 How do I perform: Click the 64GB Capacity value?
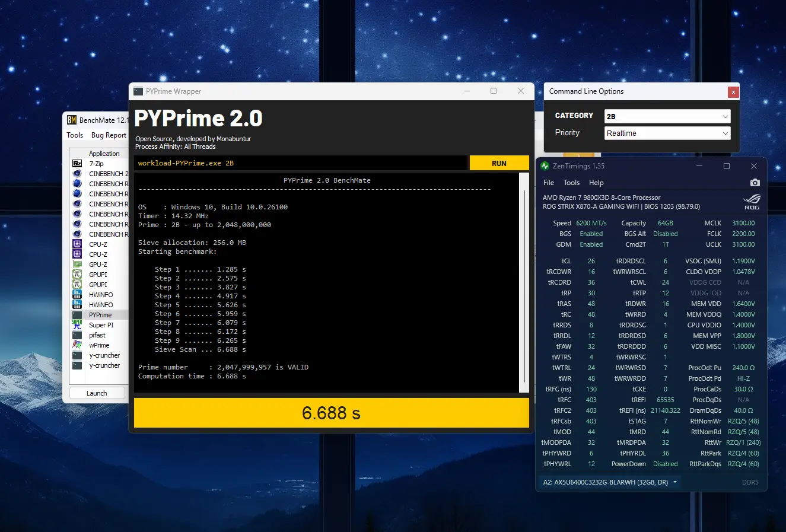[665, 223]
